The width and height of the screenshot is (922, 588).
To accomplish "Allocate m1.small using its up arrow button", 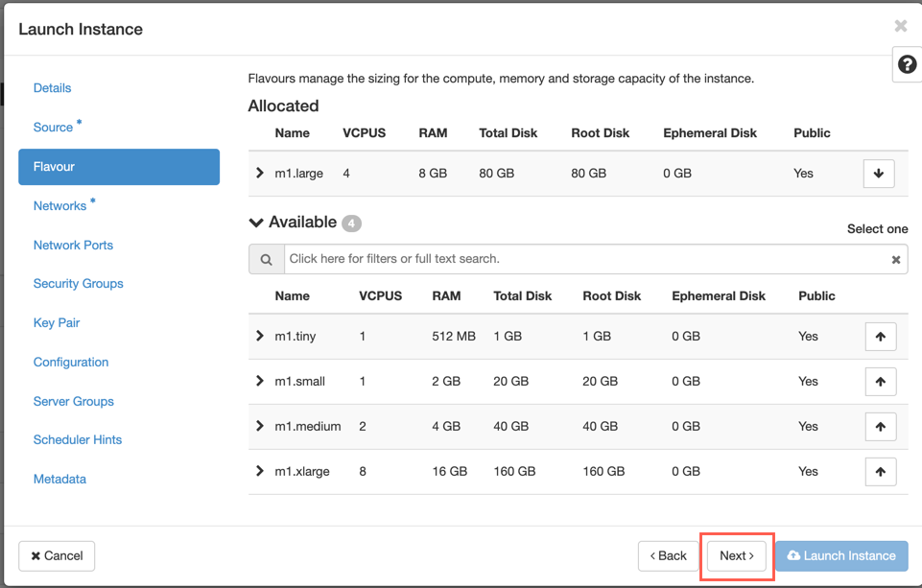I will 880,382.
